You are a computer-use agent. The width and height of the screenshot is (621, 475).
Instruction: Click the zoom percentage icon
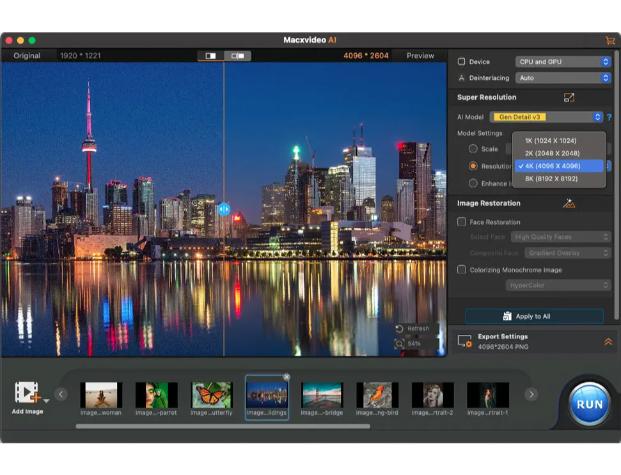[399, 343]
